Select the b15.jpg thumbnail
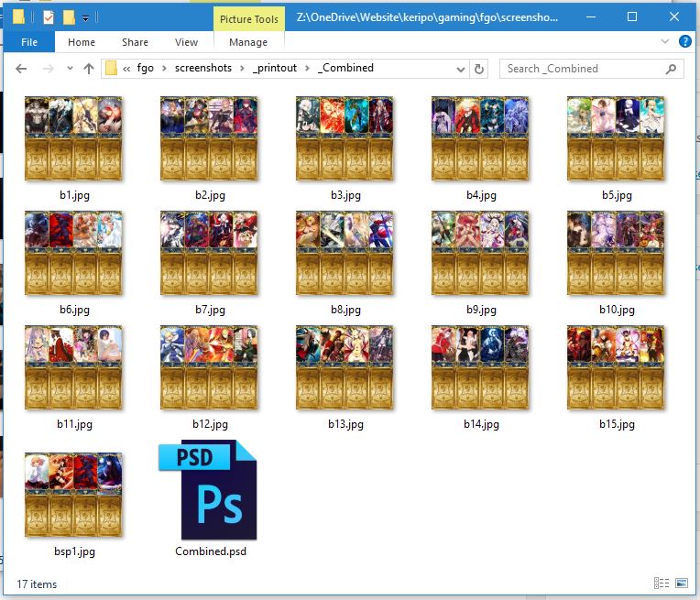700x600 pixels. point(616,367)
